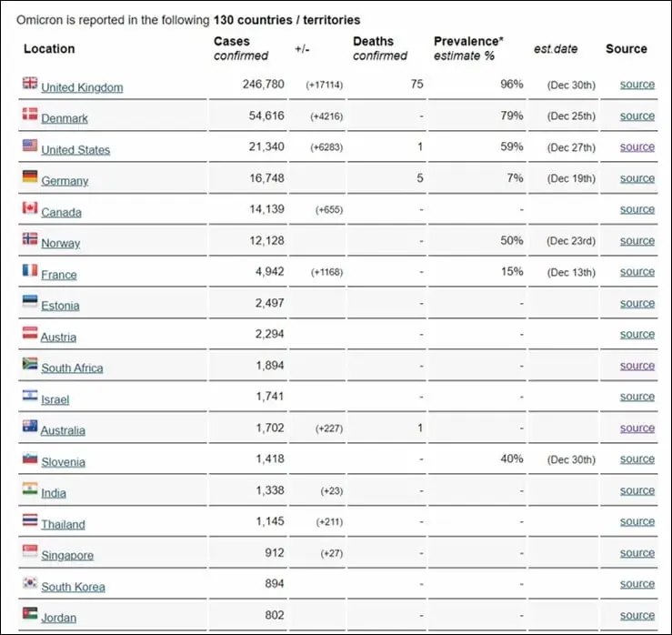Follow the Germany location link
Viewport: 672px width, 635px height.
(65, 181)
